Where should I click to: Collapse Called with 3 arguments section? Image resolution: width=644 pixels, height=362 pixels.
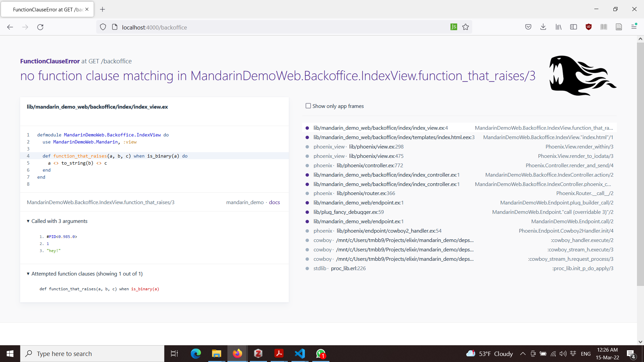tap(28, 221)
